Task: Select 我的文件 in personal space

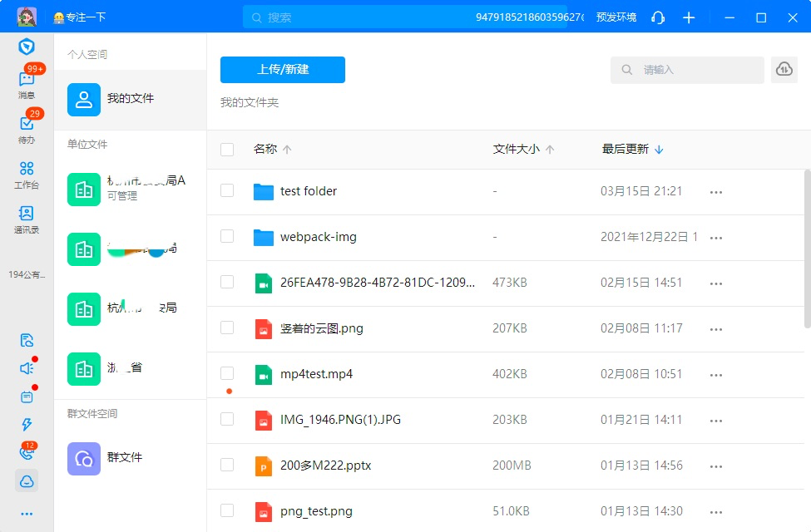Action: (x=131, y=99)
